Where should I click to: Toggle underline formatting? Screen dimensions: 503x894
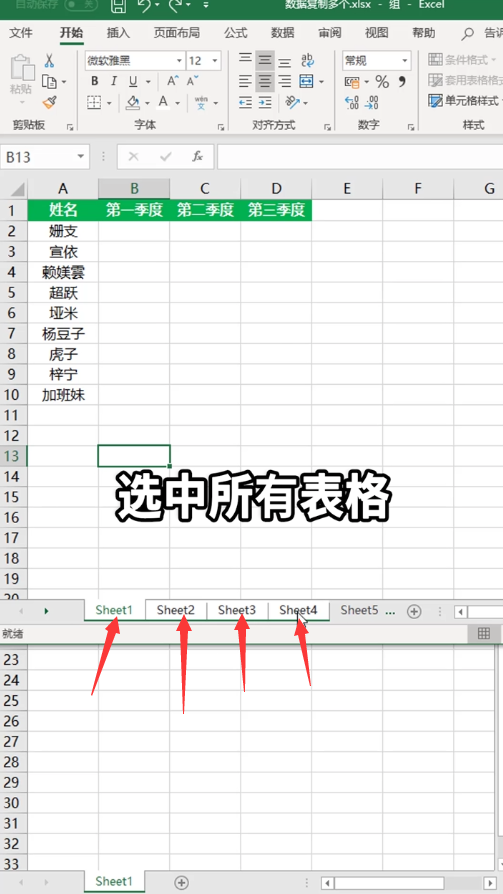133,81
